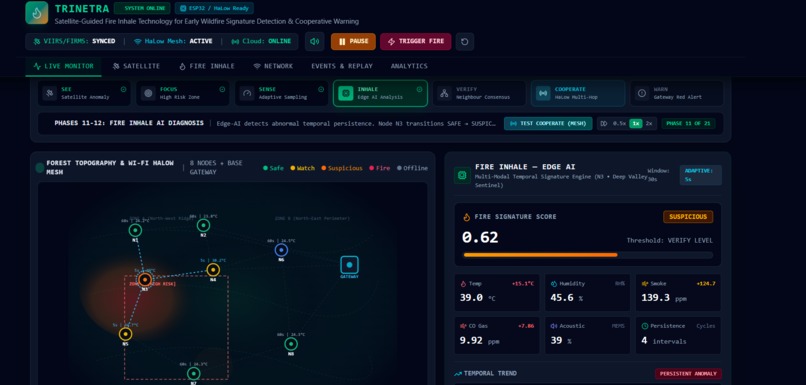The image size is (806, 385).
Task: Click the Watch legend entry
Action: pos(303,168)
